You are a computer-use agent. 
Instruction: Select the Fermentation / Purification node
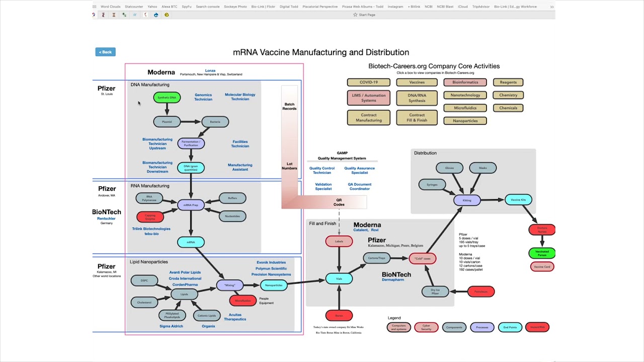(191, 143)
